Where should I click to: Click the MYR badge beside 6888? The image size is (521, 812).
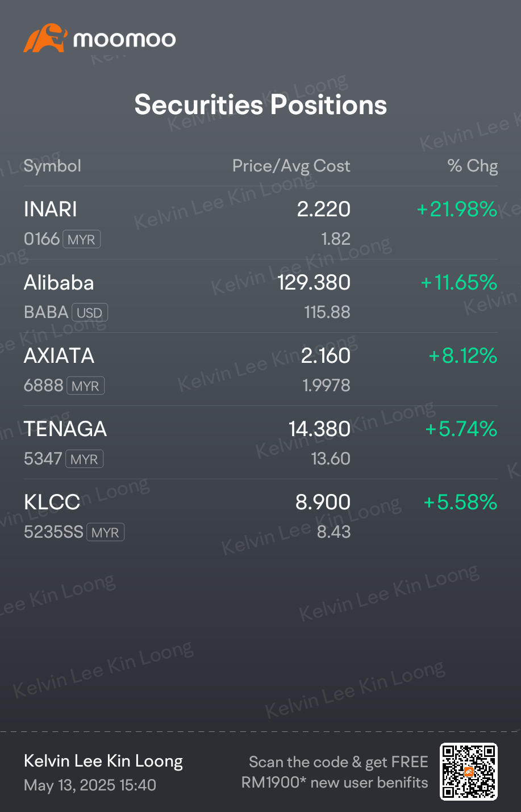(x=85, y=386)
